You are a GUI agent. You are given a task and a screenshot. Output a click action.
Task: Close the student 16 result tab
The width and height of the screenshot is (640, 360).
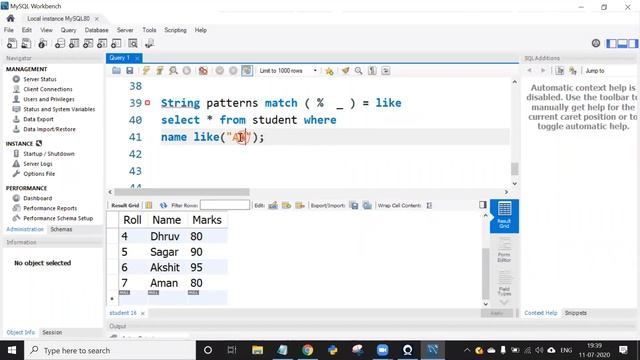(142, 313)
